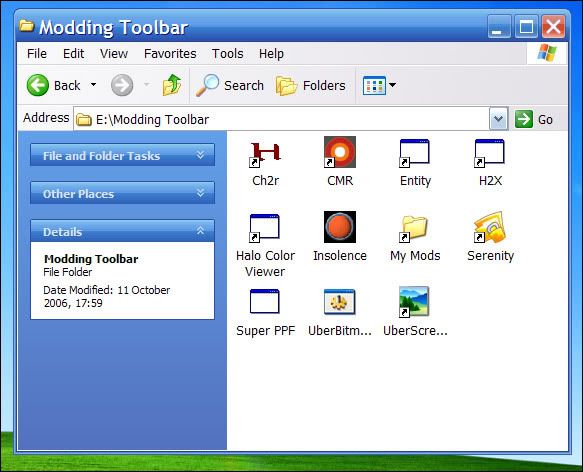Click the Search toolbar button
The width and height of the screenshot is (583, 472).
[229, 86]
